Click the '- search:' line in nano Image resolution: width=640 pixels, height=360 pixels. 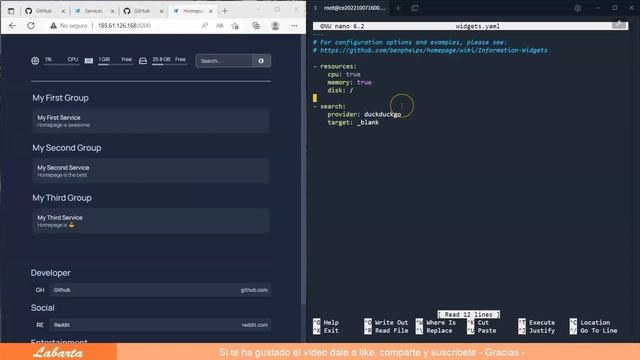(x=329, y=106)
